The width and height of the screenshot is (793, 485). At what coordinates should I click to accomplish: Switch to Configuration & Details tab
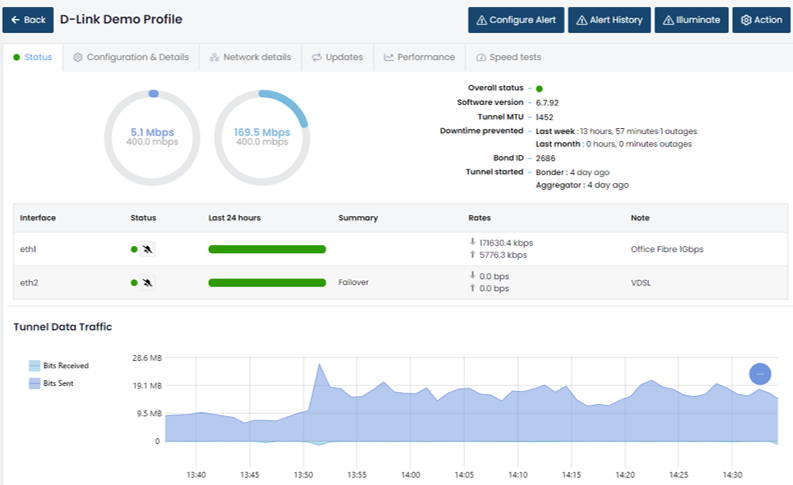[131, 57]
